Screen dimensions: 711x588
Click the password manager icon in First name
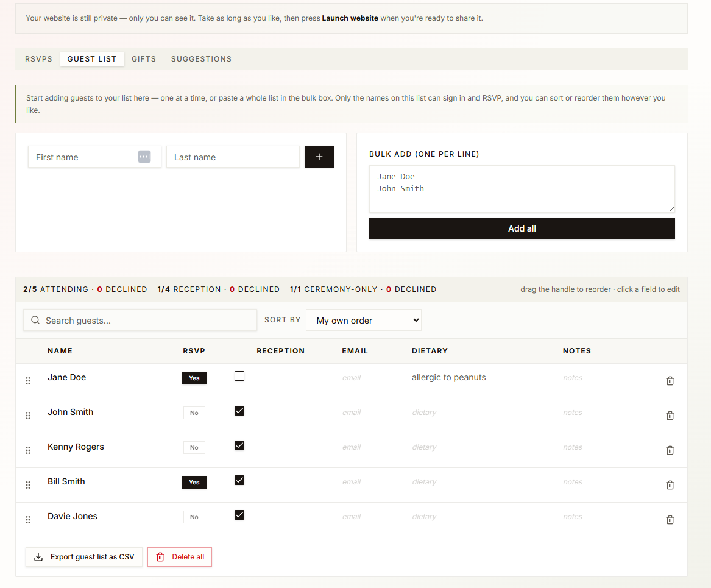pos(144,157)
